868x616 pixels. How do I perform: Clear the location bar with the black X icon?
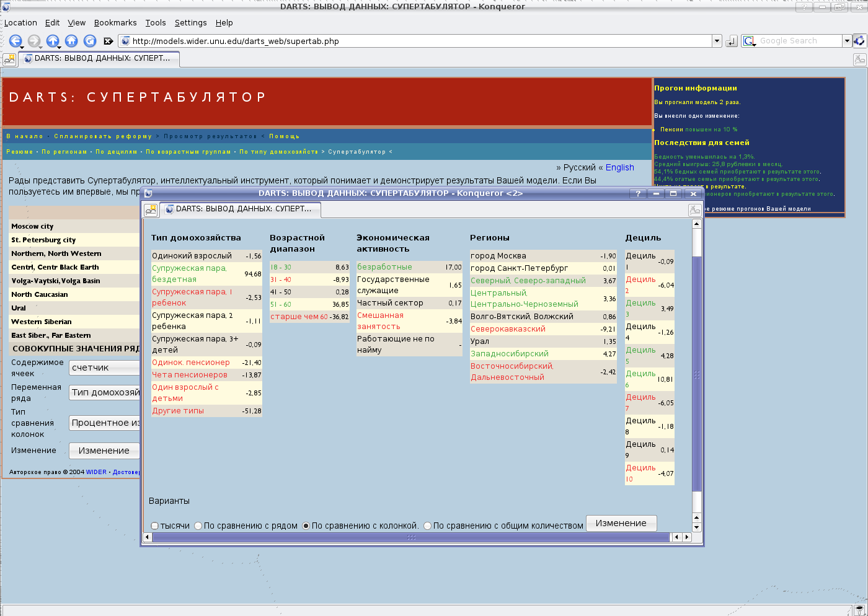point(108,41)
